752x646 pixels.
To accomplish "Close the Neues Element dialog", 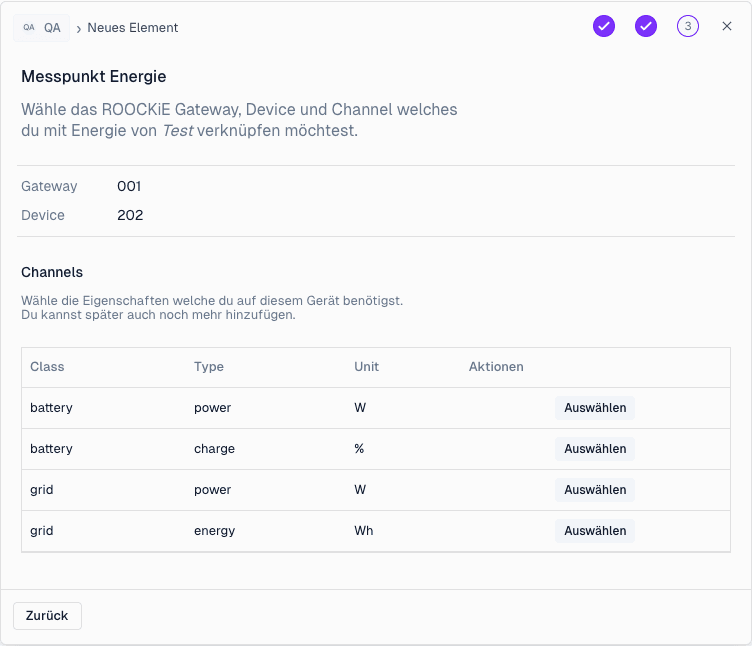I will click(x=727, y=26).
